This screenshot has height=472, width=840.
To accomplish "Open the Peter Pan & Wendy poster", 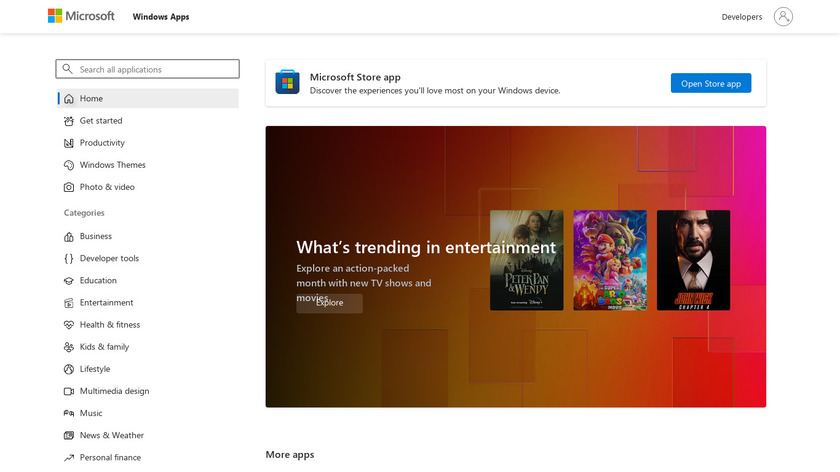I will pyautogui.click(x=527, y=260).
